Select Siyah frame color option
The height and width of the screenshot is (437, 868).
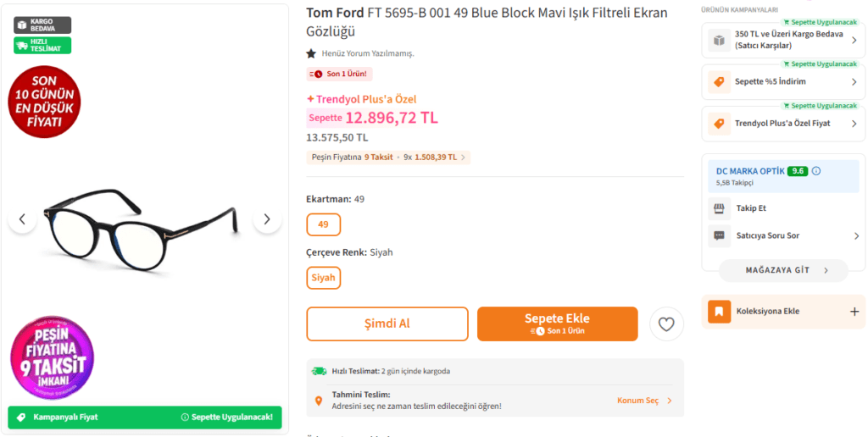(x=323, y=278)
